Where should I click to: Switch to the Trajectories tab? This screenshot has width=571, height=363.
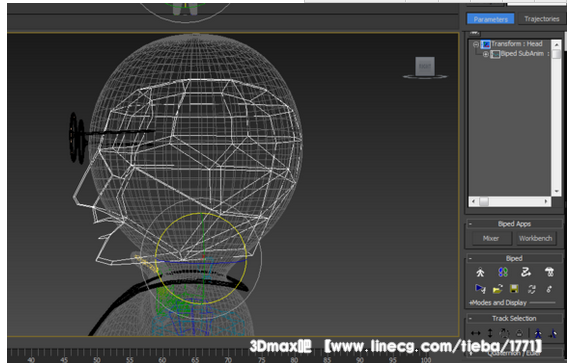coord(542,19)
